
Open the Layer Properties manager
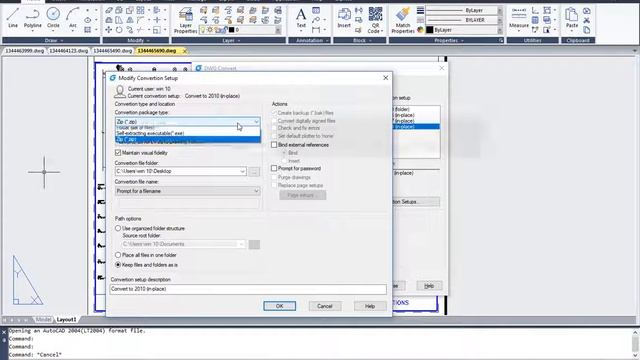click(186, 21)
